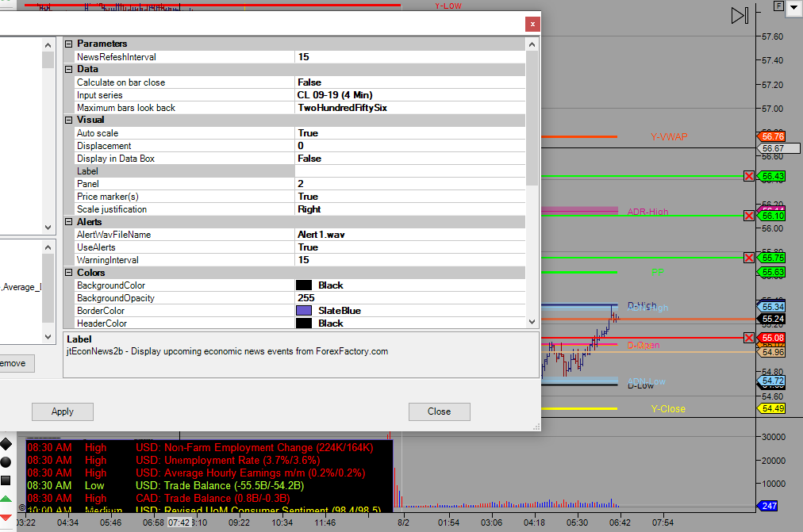Screen dimensions: 803x532
Task: Toggle the UseAlerts True value
Action: click(x=410, y=247)
